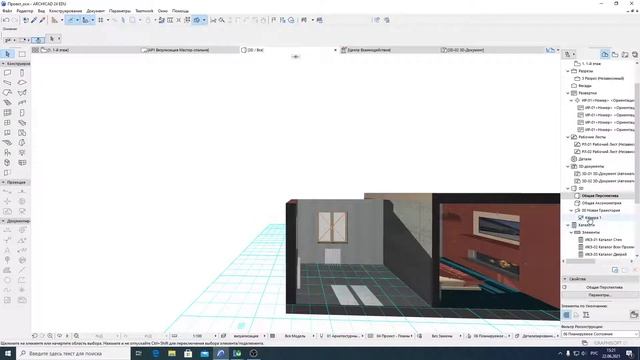Open the Конструирование menu

[x=65, y=11]
